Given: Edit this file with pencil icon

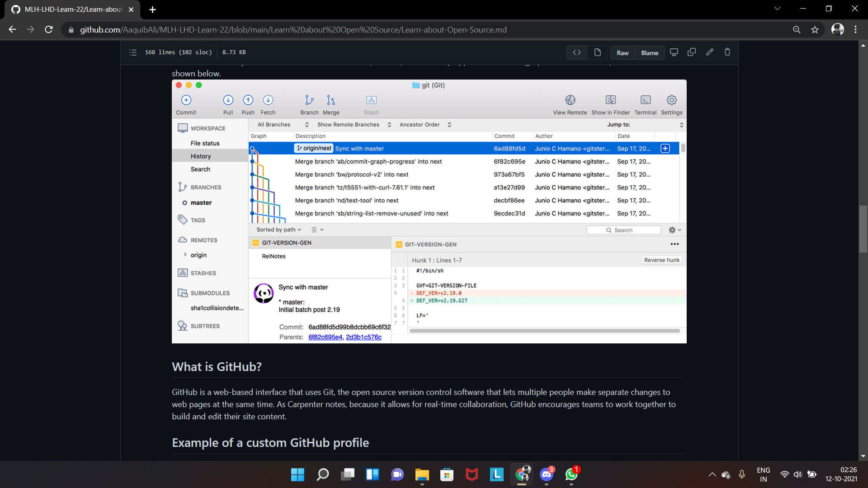Looking at the screenshot, I should (710, 52).
